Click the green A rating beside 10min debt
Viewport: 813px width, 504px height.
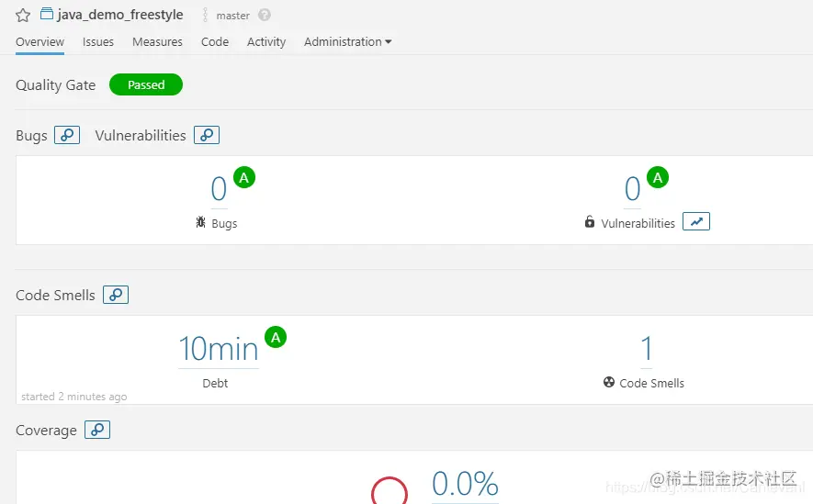[x=276, y=337]
